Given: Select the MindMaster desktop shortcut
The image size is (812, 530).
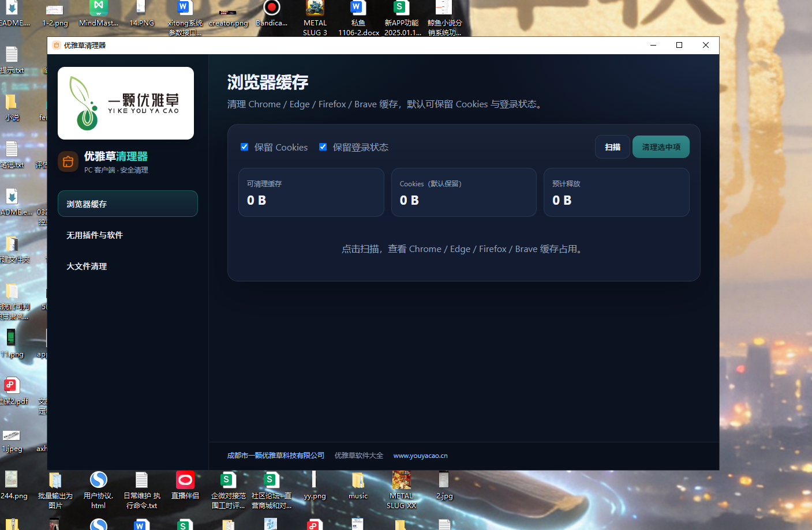Looking at the screenshot, I should (99, 14).
